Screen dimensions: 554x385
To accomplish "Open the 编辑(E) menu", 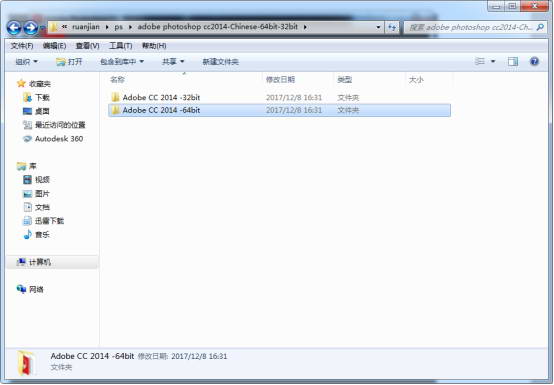I will [54, 46].
